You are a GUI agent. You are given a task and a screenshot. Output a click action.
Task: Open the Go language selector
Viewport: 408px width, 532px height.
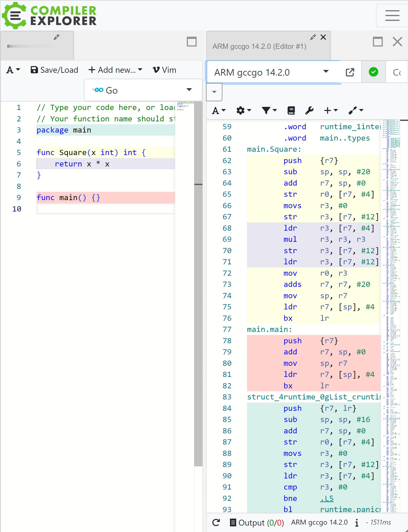pos(143,90)
